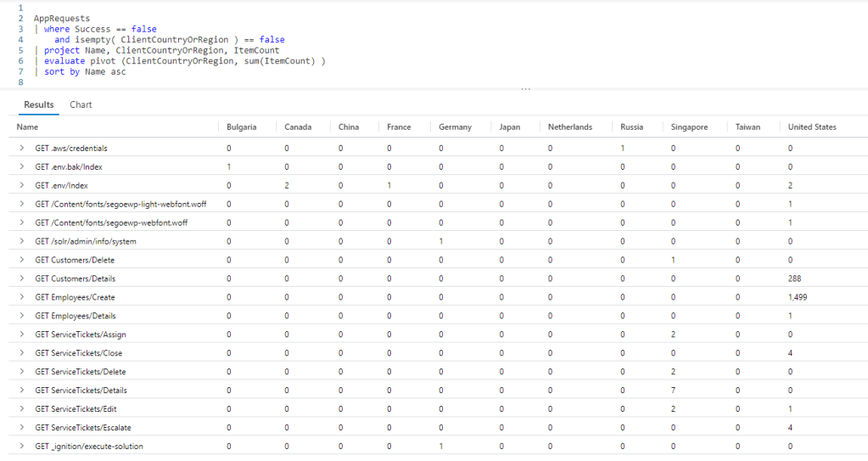Expand the GET Customers/Details row
The height and width of the screenshot is (461, 868).
point(22,278)
